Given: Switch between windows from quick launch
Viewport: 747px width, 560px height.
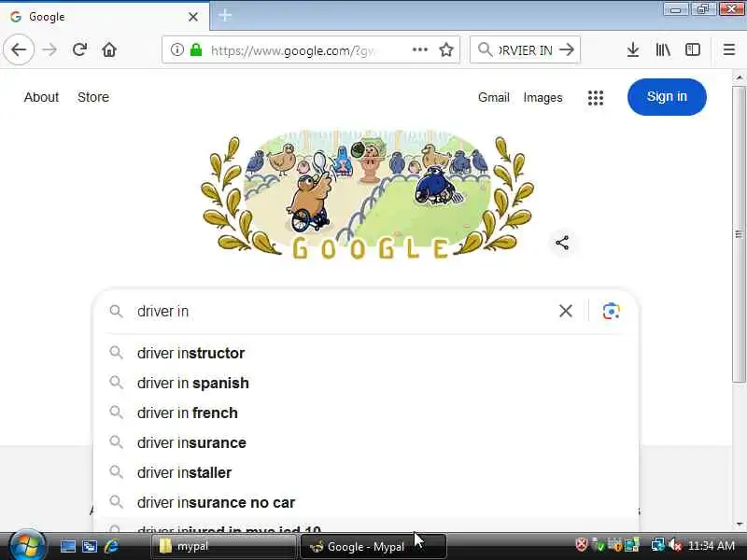Looking at the screenshot, I should pos(90,546).
